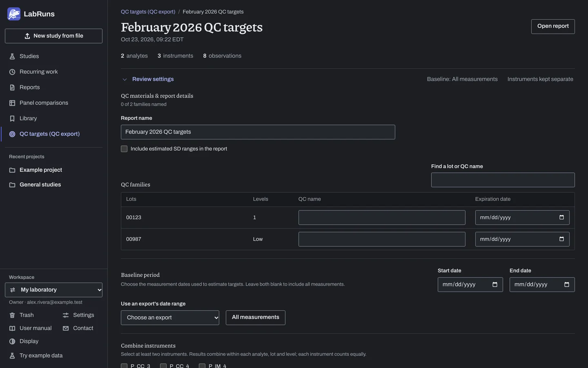Click the Try example data flask icon
The height and width of the screenshot is (368, 588).
[12, 356]
